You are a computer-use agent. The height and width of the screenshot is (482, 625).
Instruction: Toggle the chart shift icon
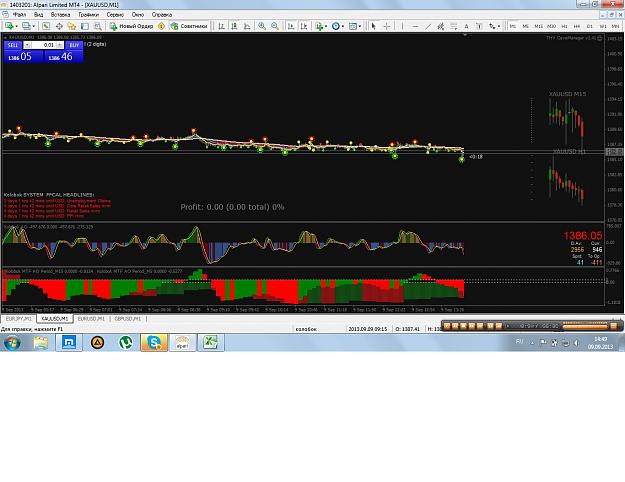tap(304, 26)
